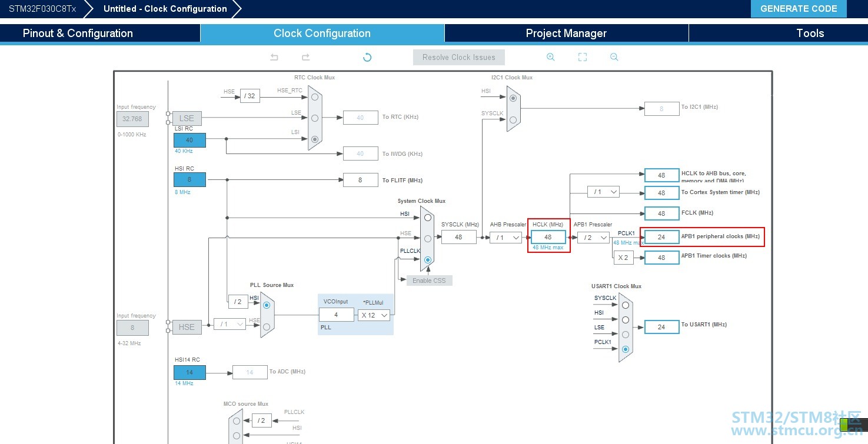The image size is (868, 444).
Task: Click the LSE input frequency 32.768 field
Action: pos(132,119)
